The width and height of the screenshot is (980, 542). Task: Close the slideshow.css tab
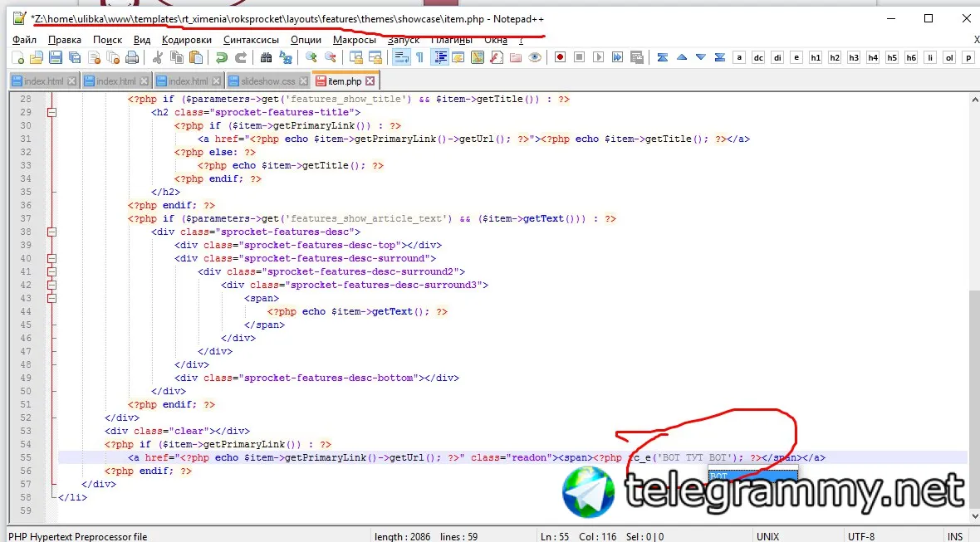pyautogui.click(x=303, y=81)
